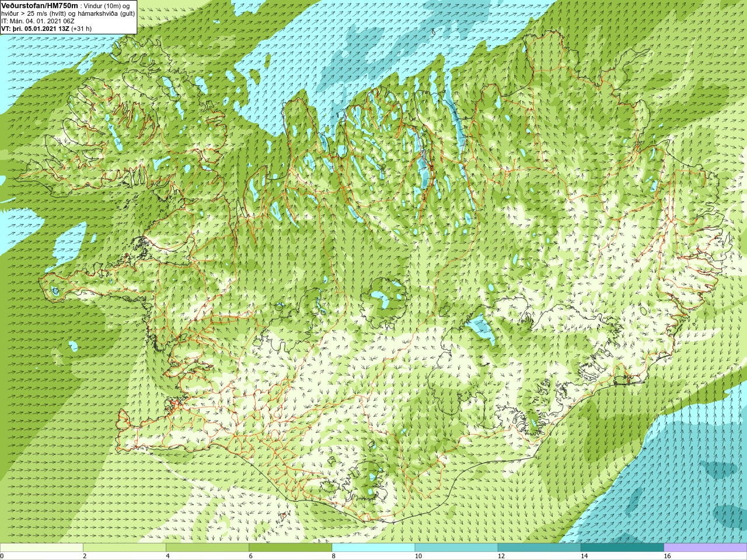Click the scale label "10"
Viewport: 747px width, 560px height.
[418, 556]
